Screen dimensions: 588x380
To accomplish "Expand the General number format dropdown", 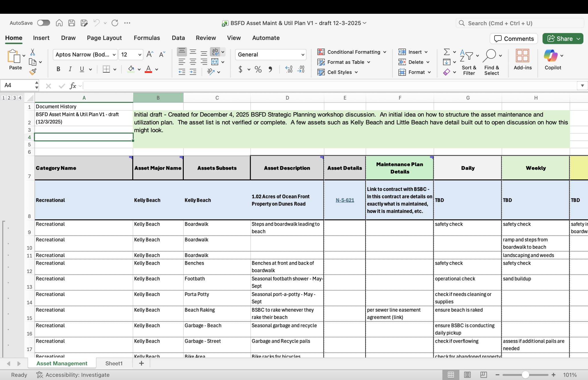I will pos(303,55).
